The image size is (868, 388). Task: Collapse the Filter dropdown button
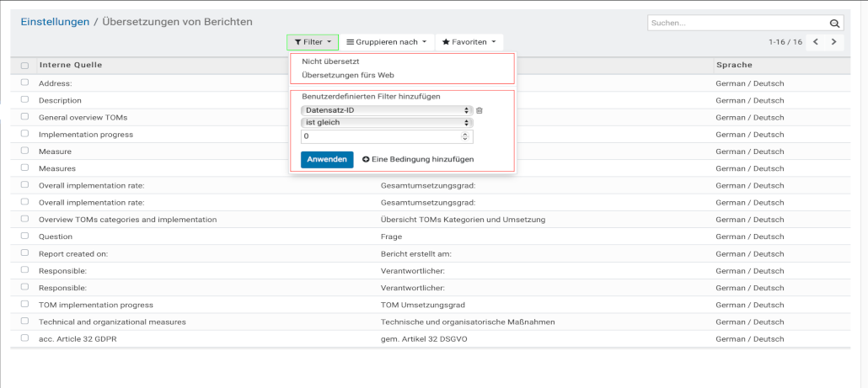pos(312,41)
